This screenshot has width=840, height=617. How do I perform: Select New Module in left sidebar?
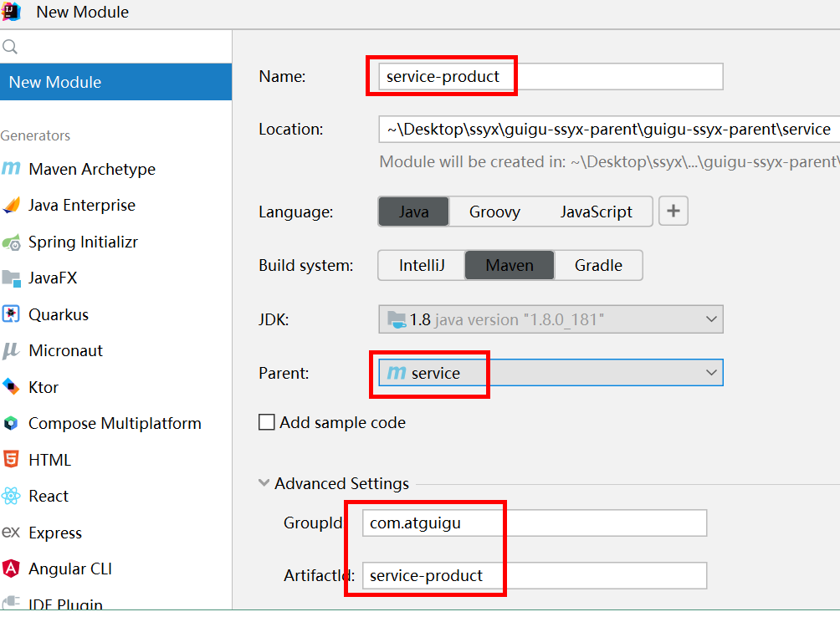115,82
